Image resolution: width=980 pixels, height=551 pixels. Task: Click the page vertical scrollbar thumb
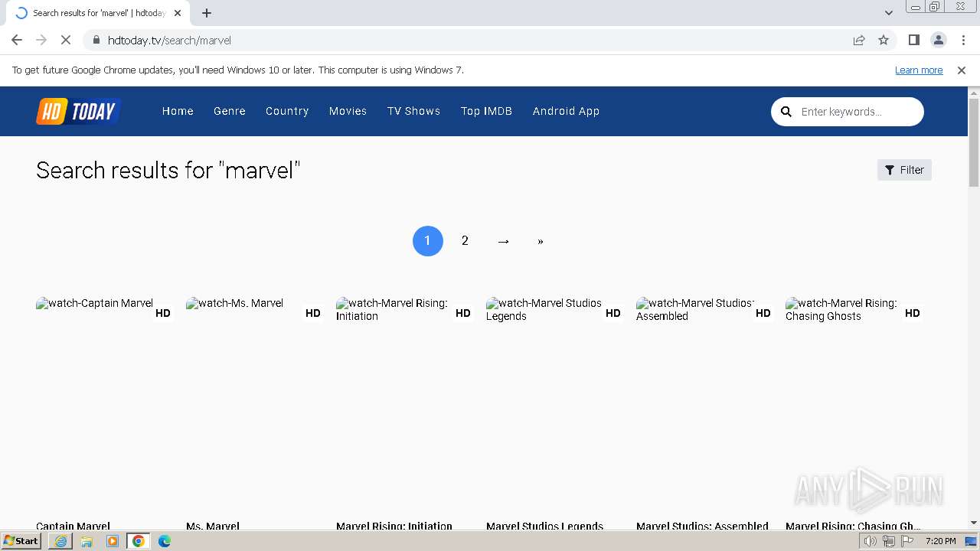click(974, 142)
